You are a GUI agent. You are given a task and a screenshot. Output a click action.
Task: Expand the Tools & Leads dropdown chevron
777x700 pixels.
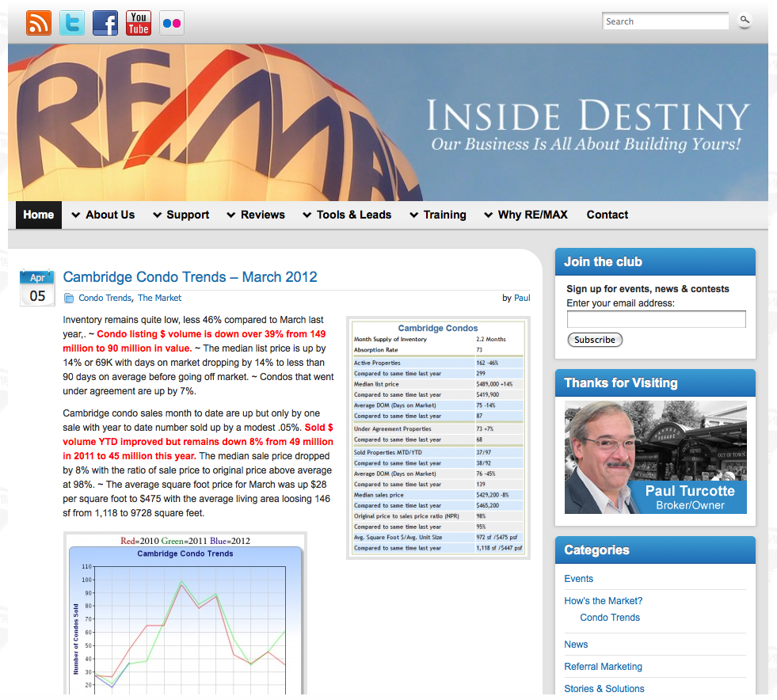tap(307, 215)
